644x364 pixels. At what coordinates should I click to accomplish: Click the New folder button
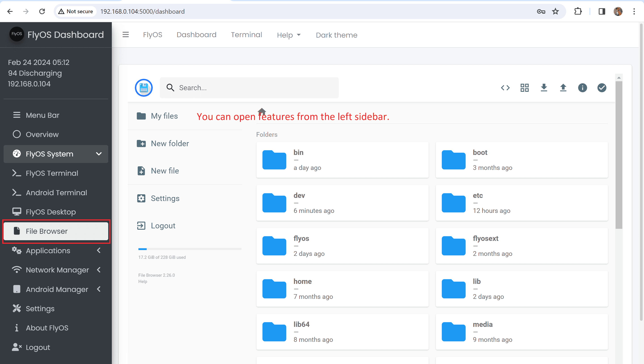coord(170,143)
